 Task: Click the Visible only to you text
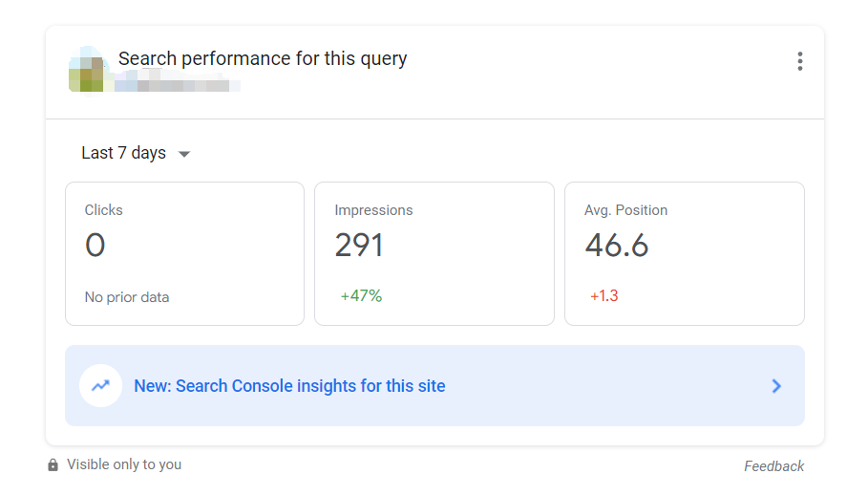pyautogui.click(x=124, y=464)
